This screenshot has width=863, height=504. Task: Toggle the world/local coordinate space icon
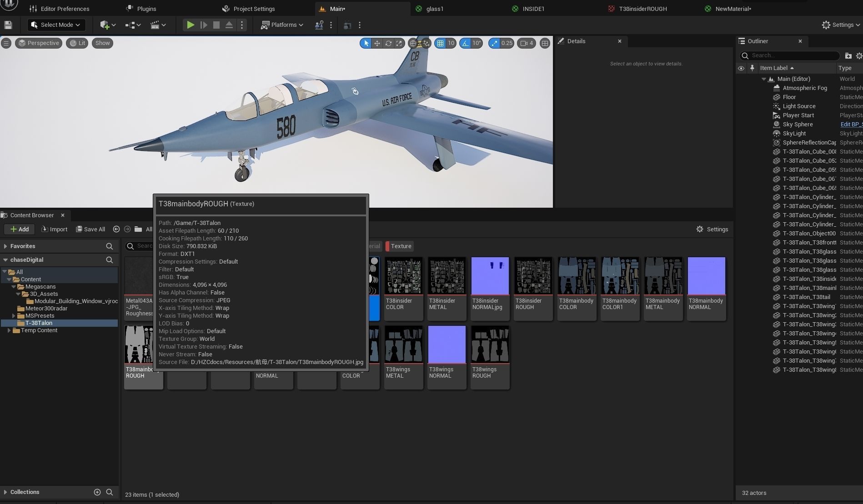coord(413,43)
